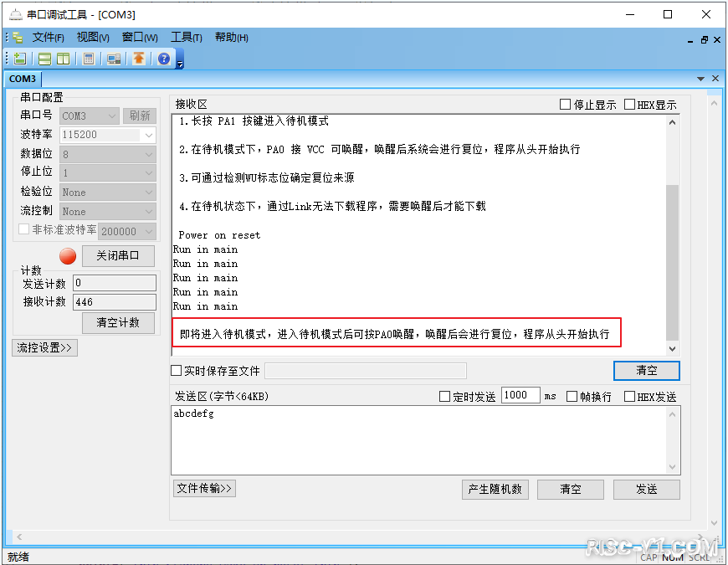
Task: Click the receive area scroll up arrow
Action: 672,122
